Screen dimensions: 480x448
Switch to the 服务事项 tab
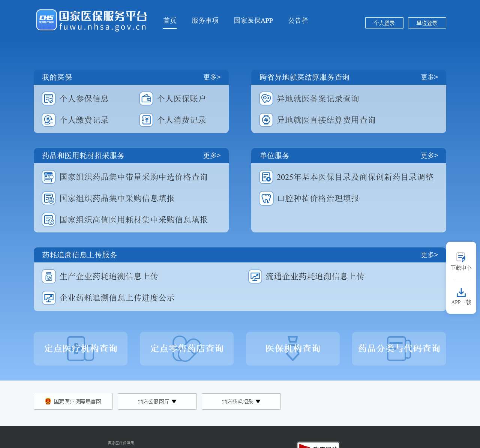click(x=205, y=21)
